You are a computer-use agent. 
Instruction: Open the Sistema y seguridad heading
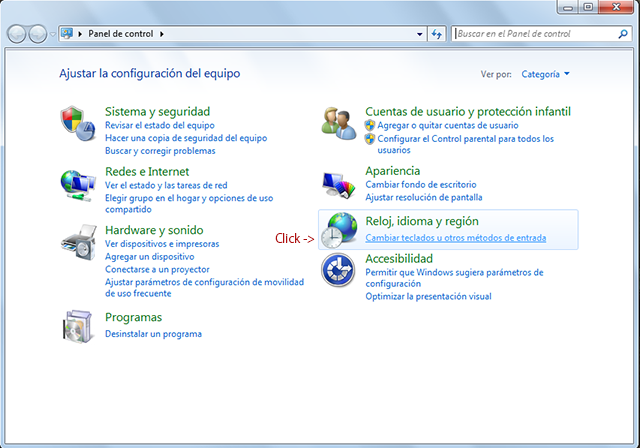coord(158,111)
